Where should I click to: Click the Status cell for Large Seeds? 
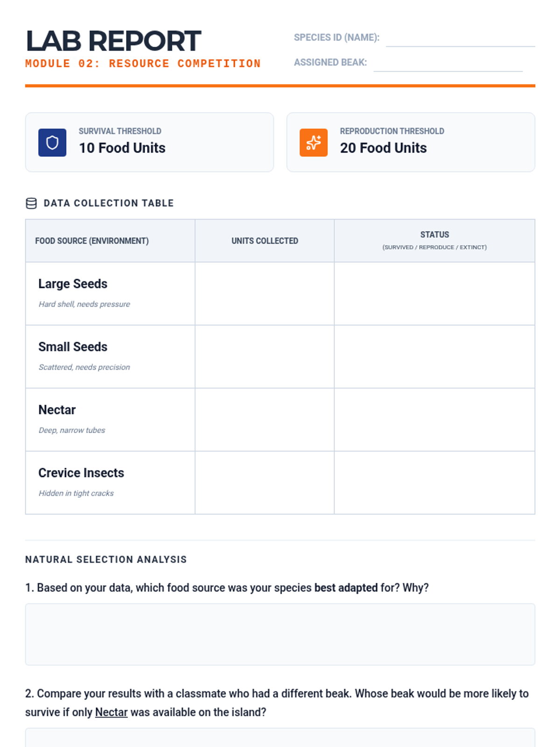[x=434, y=294]
